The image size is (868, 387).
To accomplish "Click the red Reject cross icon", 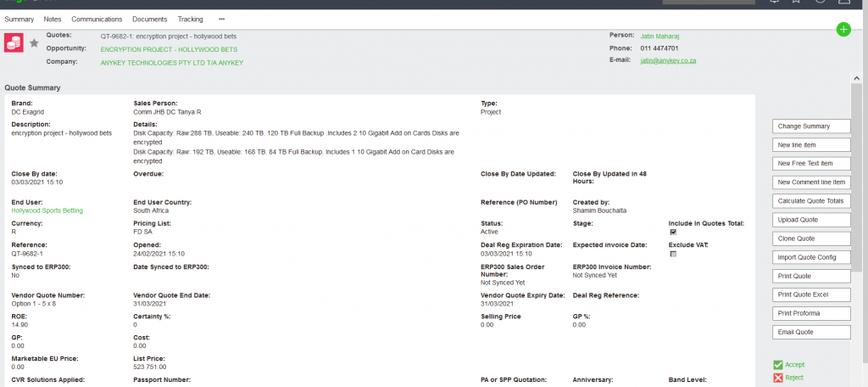I will [778, 378].
